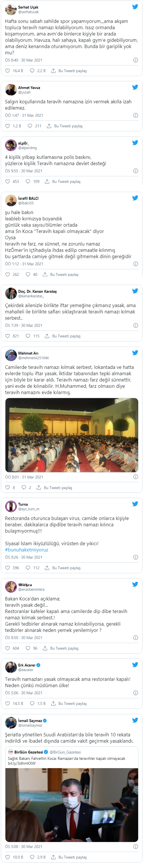Click Erk Acarer's profile avatar

(11, 667)
